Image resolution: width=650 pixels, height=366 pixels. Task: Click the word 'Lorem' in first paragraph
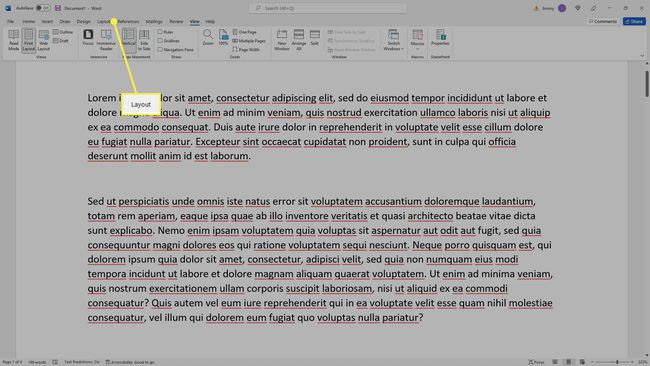click(x=102, y=98)
